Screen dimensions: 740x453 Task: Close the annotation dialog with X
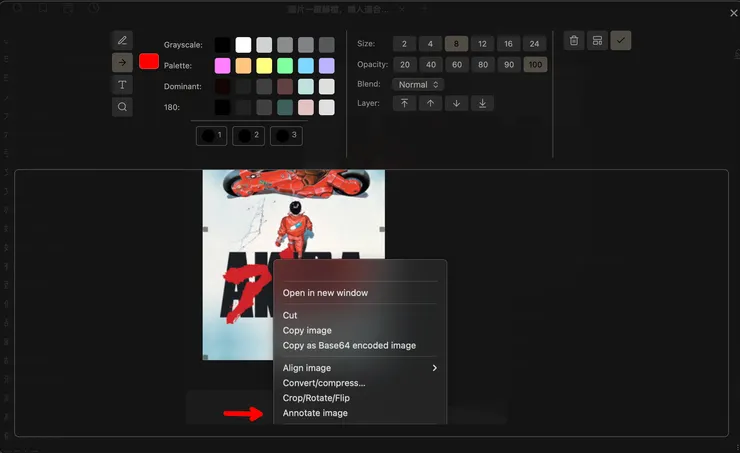[734, 13]
